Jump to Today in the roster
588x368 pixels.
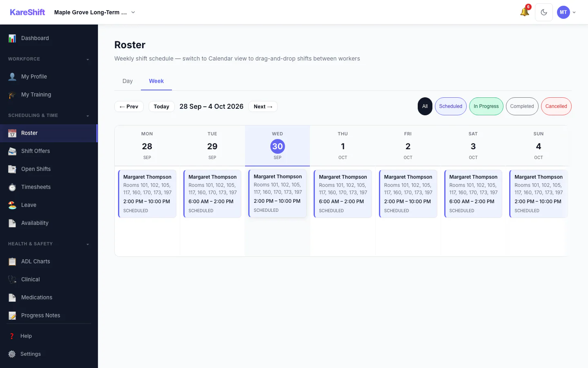161,106
